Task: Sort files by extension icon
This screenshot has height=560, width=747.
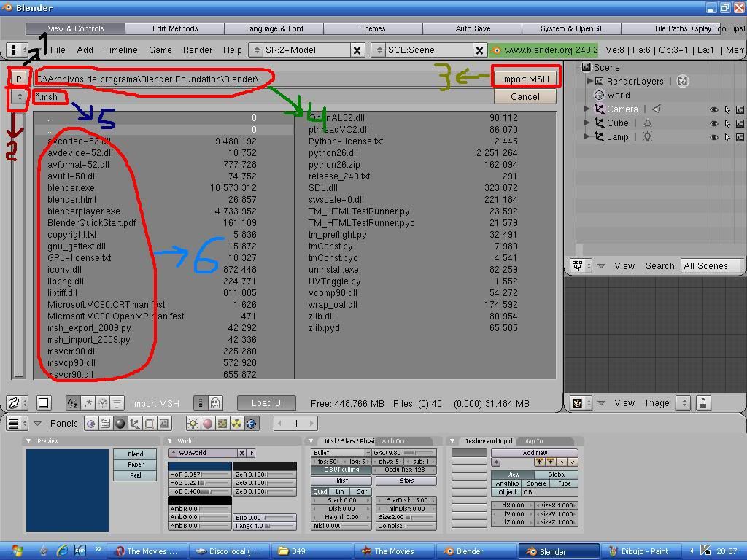Action: click(88, 403)
